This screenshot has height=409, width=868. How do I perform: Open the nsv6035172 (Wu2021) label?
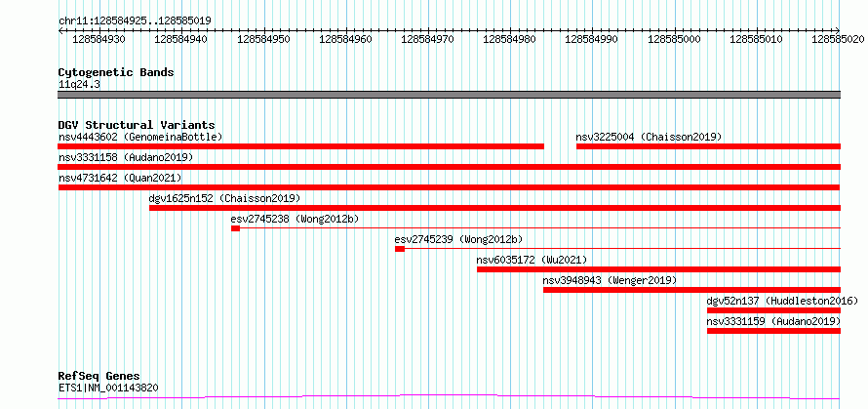(532, 260)
